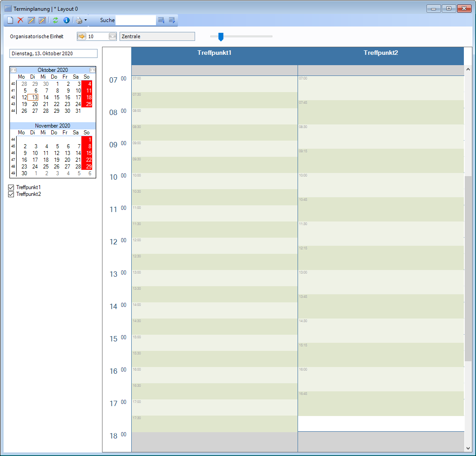This screenshot has width=476, height=456.
Task: Click the red X delete icon
Action: tap(20, 20)
